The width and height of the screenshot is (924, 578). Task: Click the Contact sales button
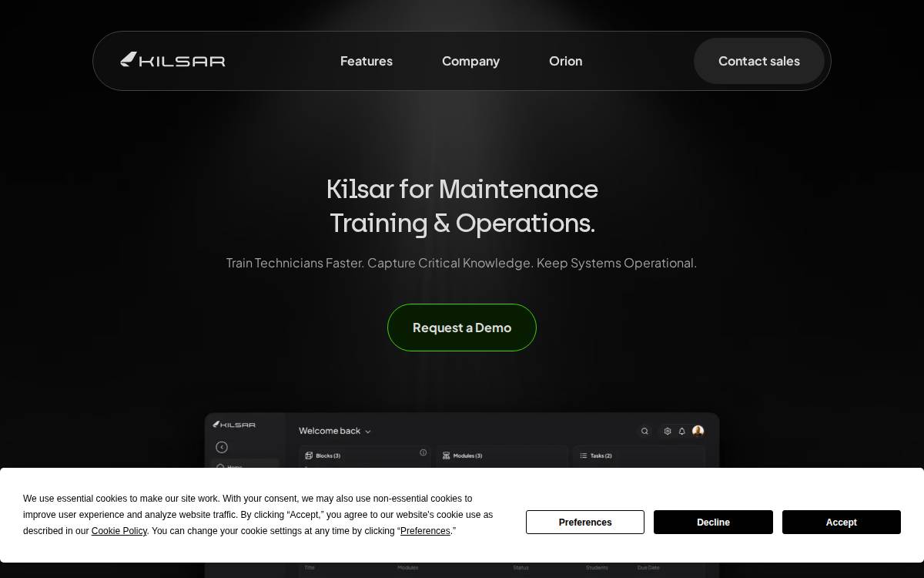click(759, 61)
